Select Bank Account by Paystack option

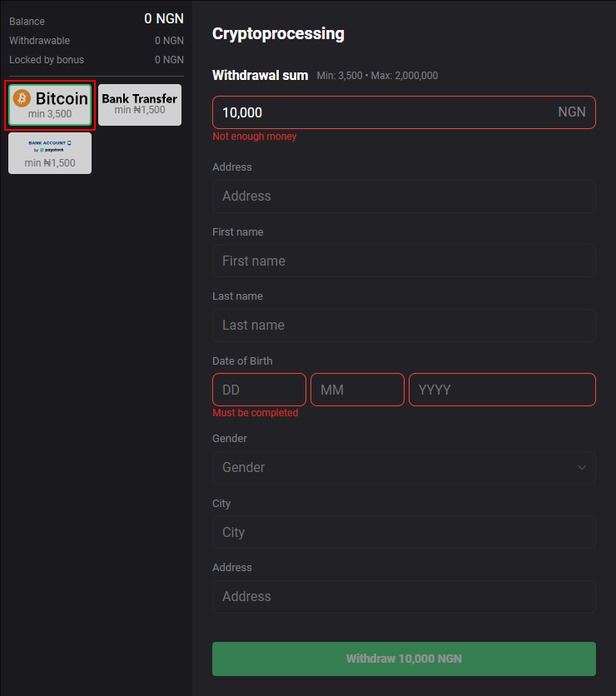50,153
